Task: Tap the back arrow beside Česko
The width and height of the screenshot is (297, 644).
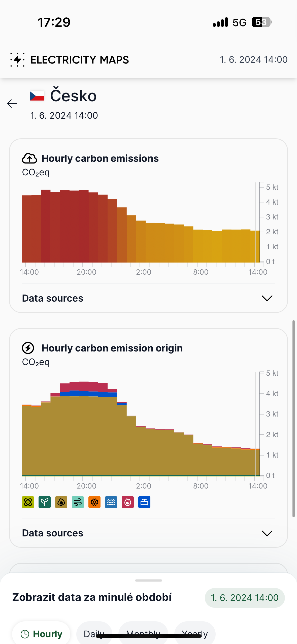Action: (x=12, y=104)
